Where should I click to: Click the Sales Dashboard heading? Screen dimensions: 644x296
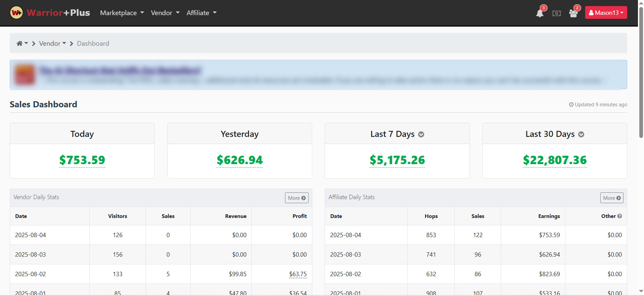[43, 104]
